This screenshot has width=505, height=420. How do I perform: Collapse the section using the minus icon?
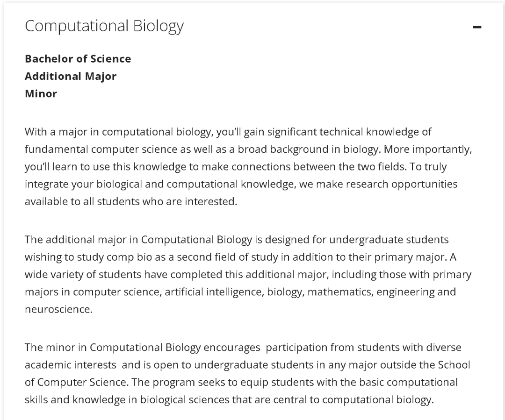click(476, 27)
